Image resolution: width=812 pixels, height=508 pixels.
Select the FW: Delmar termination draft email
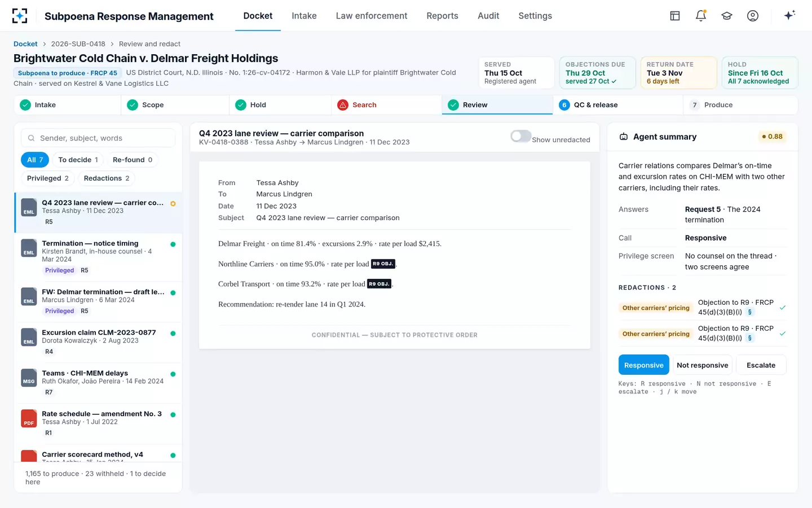coord(99,301)
